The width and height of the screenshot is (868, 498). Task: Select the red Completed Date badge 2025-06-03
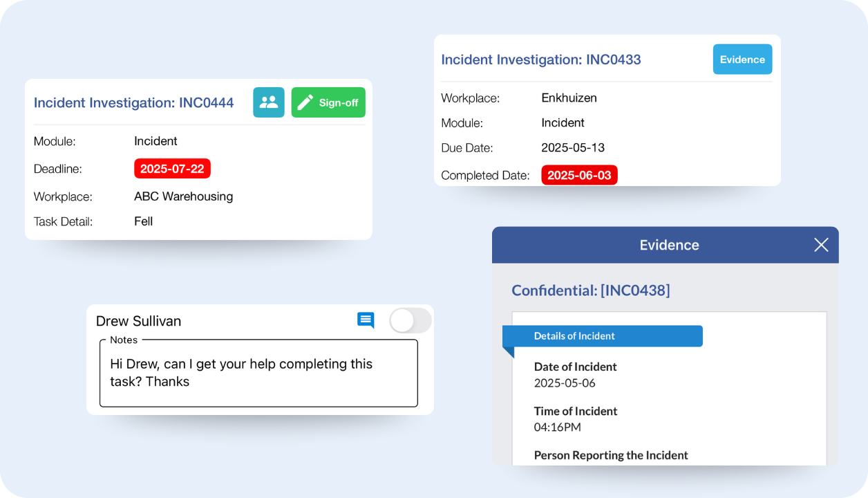[x=579, y=175]
